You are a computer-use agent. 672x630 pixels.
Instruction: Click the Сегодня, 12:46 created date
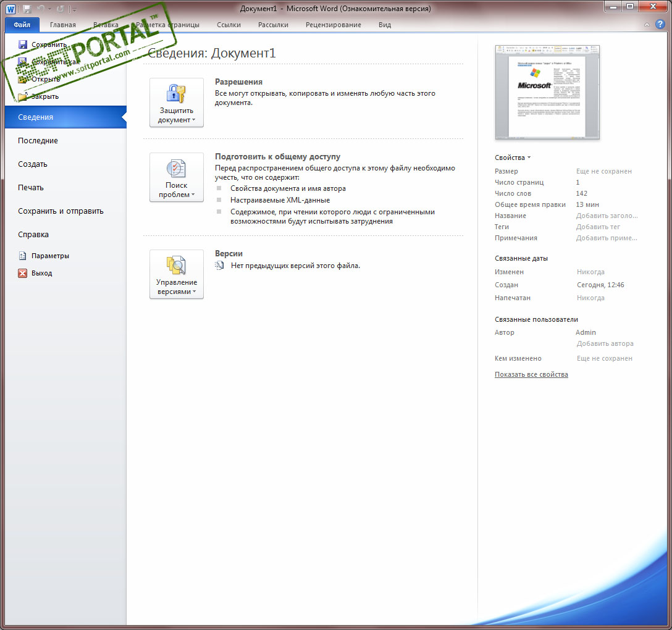coord(600,285)
